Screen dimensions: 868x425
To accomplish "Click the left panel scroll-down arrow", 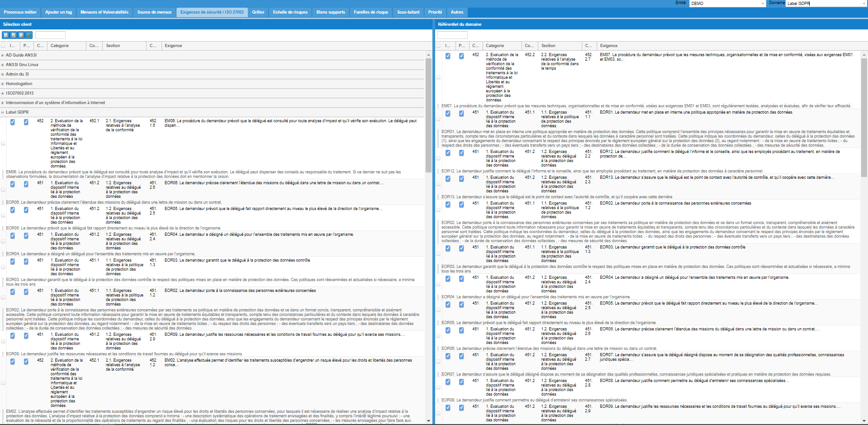I will pyautogui.click(x=428, y=421).
